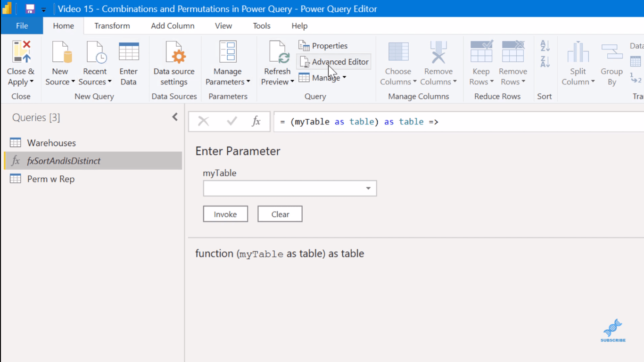The height and width of the screenshot is (362, 644).
Task: Click the save icon in title bar
Action: (x=30, y=9)
